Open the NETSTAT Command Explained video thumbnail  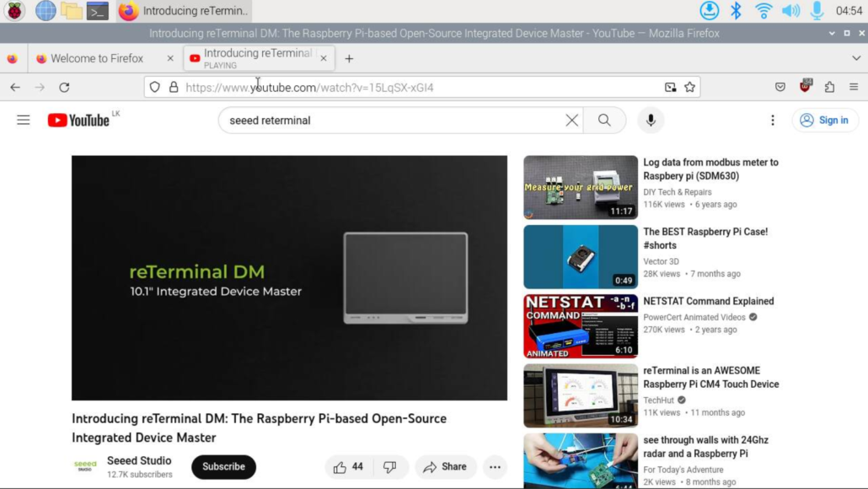tap(580, 325)
